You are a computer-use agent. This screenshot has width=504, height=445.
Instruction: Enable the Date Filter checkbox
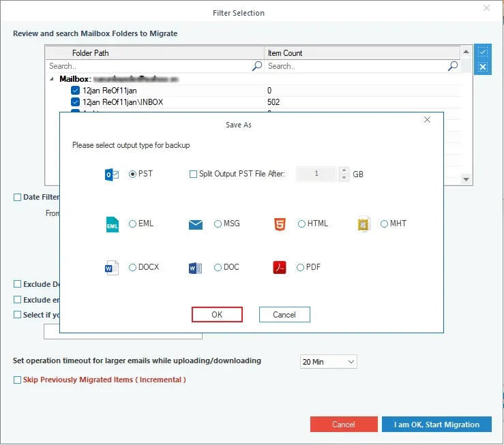click(17, 197)
